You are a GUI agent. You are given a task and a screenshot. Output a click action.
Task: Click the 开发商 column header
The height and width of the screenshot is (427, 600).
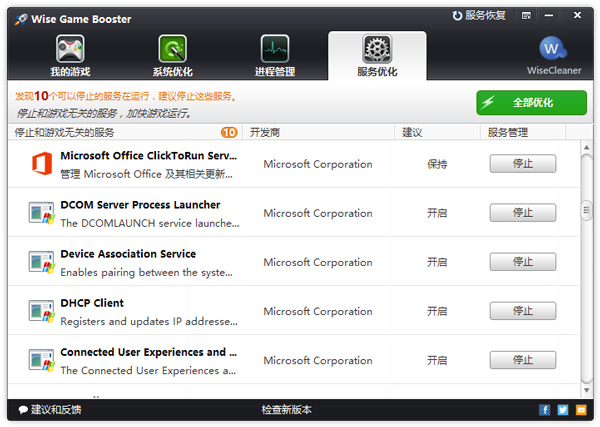[x=265, y=132]
